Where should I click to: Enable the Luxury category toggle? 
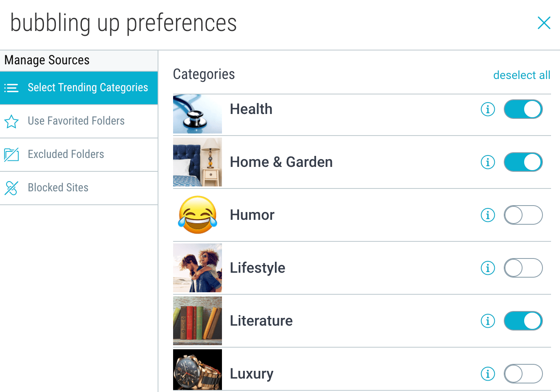[x=523, y=374]
